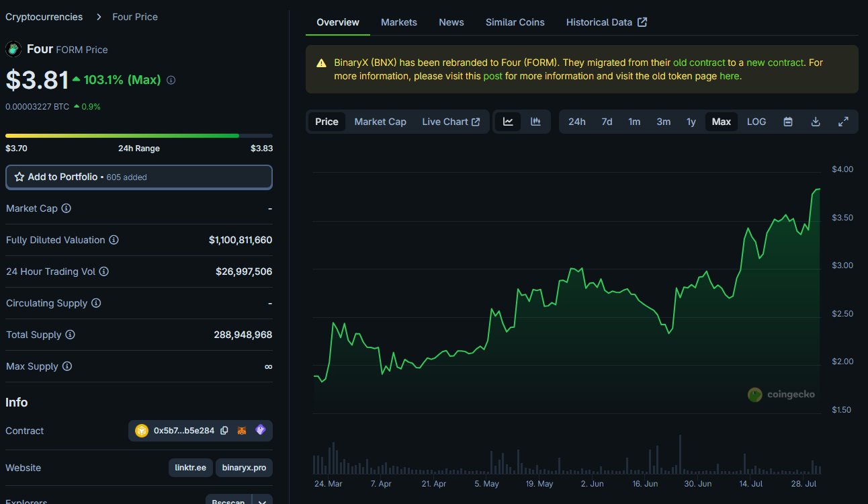Viewport: 868px width, 504px height.
Task: Click the star in Add to Portfolio
Action: coord(19,177)
